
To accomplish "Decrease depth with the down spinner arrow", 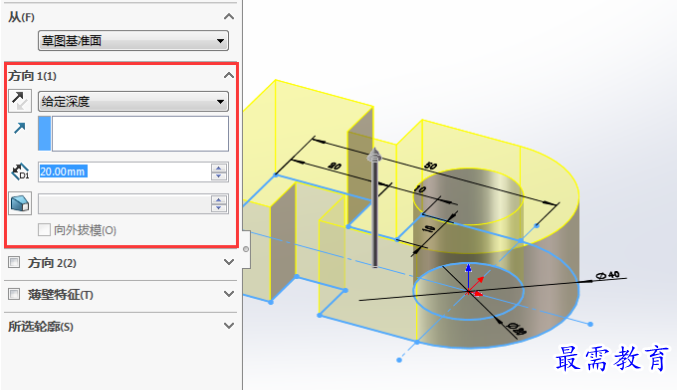I will (x=219, y=176).
